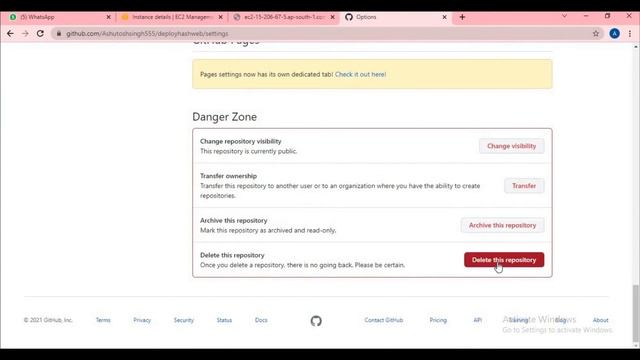Screen dimensions: 640x360
Task: Click the padlock site info icon
Action: click(59, 33)
